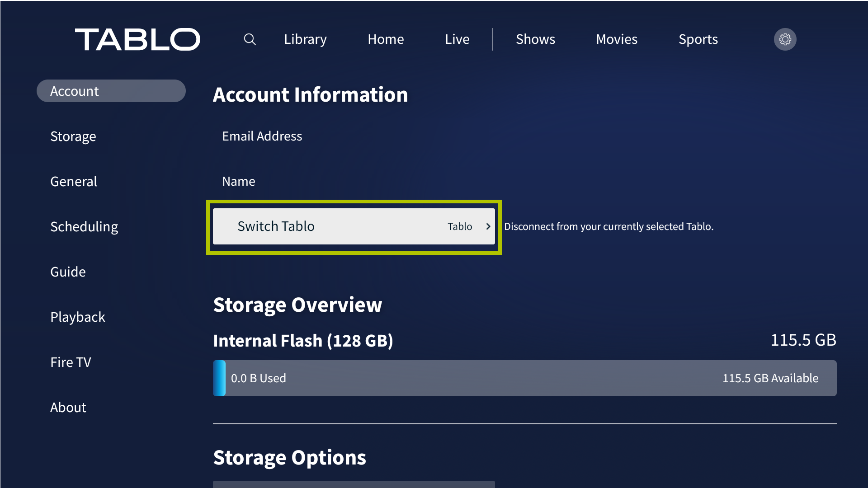Click the chevron on Switch Tablo row
The width and height of the screenshot is (868, 488).
point(488,226)
